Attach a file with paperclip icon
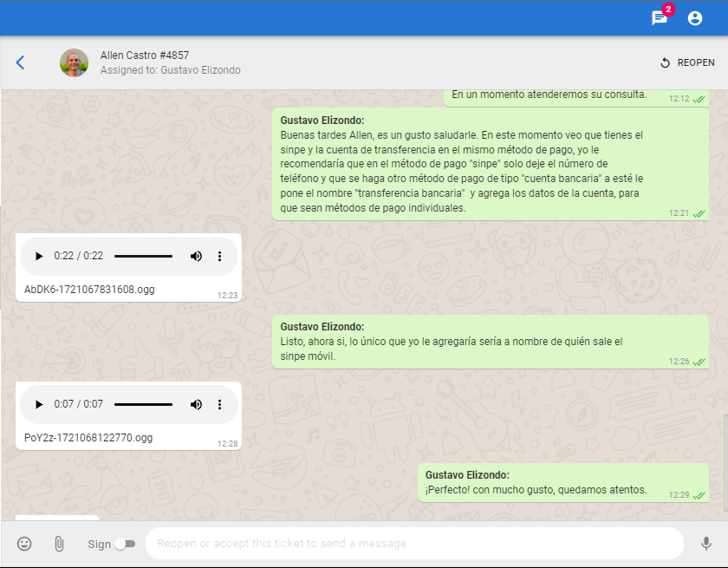Screen dimensions: 728x568 59,544
